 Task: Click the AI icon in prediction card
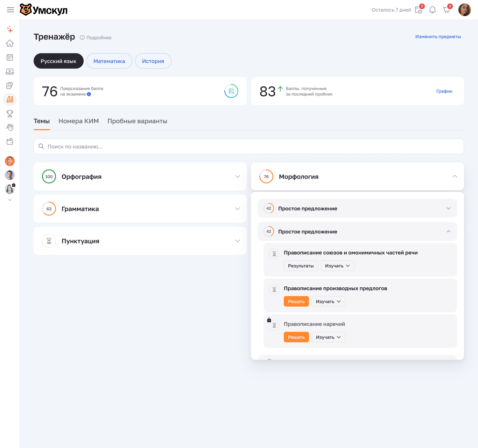(231, 91)
